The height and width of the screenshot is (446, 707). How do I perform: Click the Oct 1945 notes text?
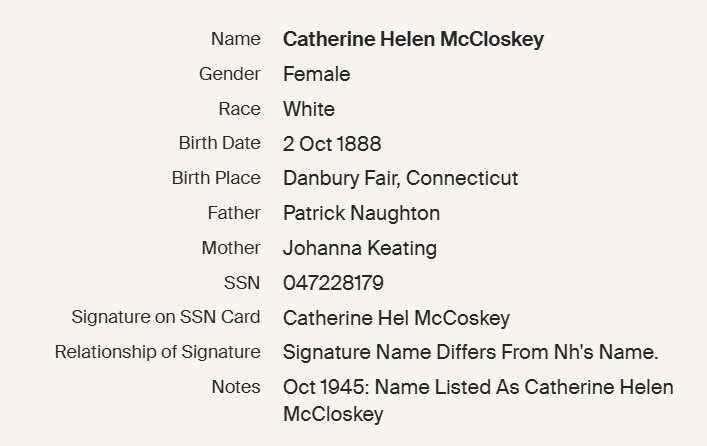(478, 387)
